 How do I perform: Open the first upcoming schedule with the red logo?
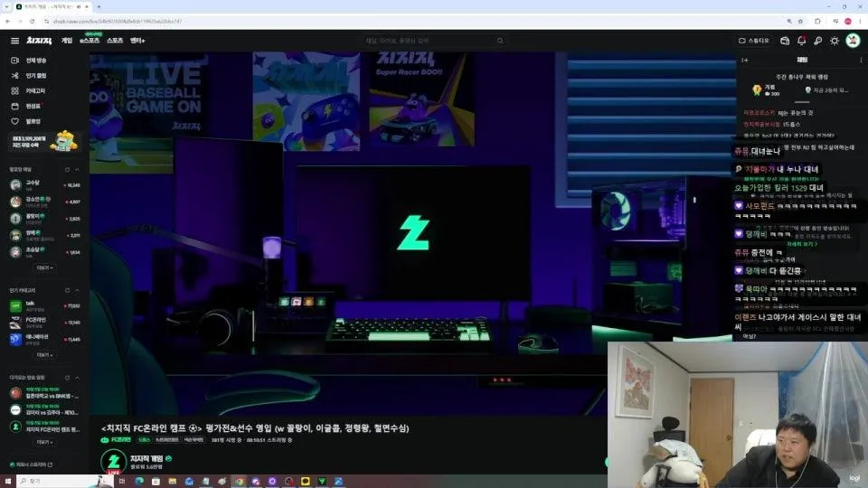45,393
